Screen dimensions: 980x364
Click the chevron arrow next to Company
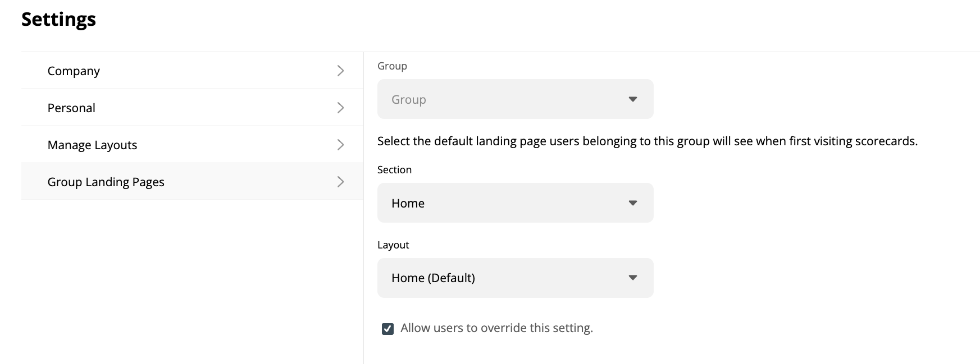pos(340,71)
